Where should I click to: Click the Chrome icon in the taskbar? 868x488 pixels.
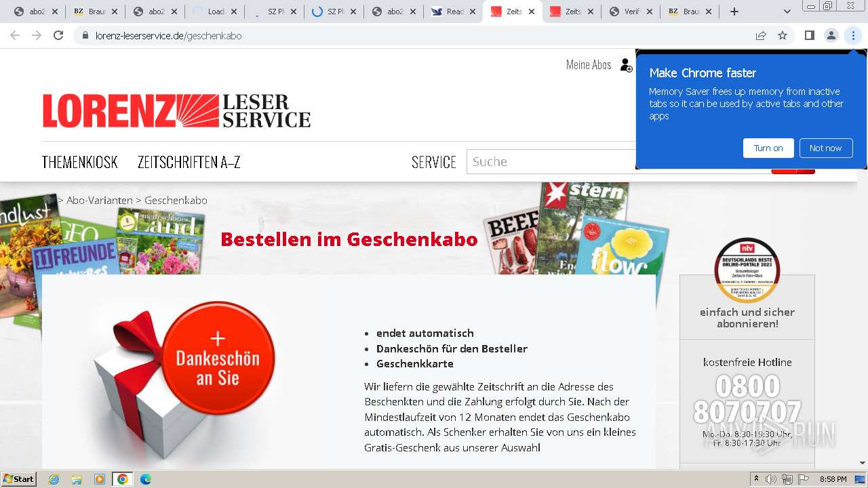(123, 479)
